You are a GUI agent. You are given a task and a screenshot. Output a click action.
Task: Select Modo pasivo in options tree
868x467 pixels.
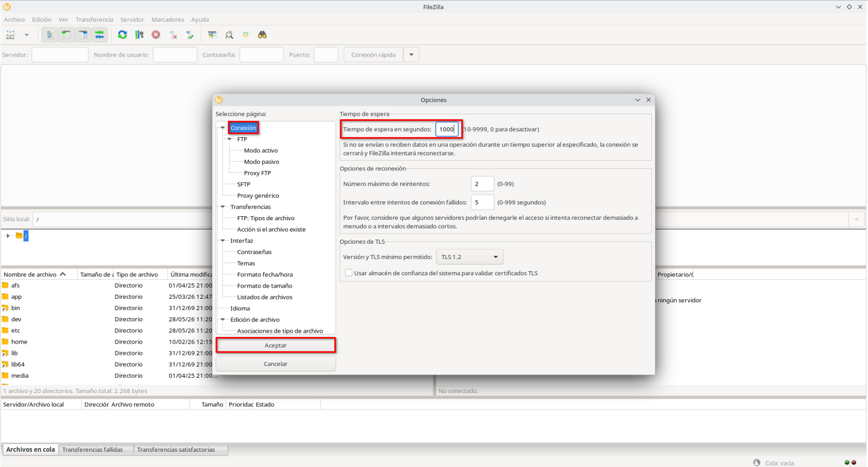261,162
